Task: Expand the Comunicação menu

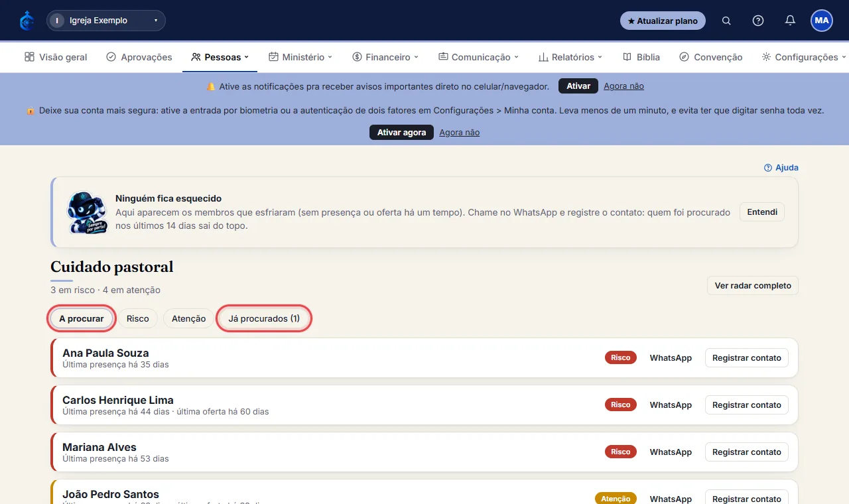Action: [x=478, y=57]
